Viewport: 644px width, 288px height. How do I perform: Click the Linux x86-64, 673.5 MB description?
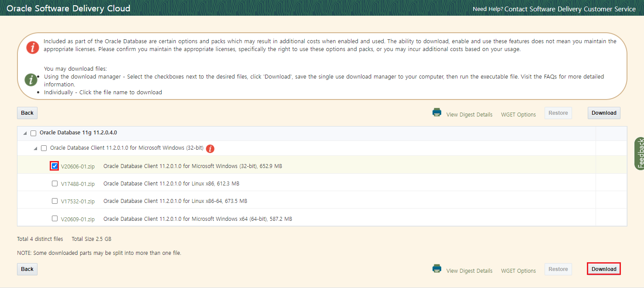(175, 201)
